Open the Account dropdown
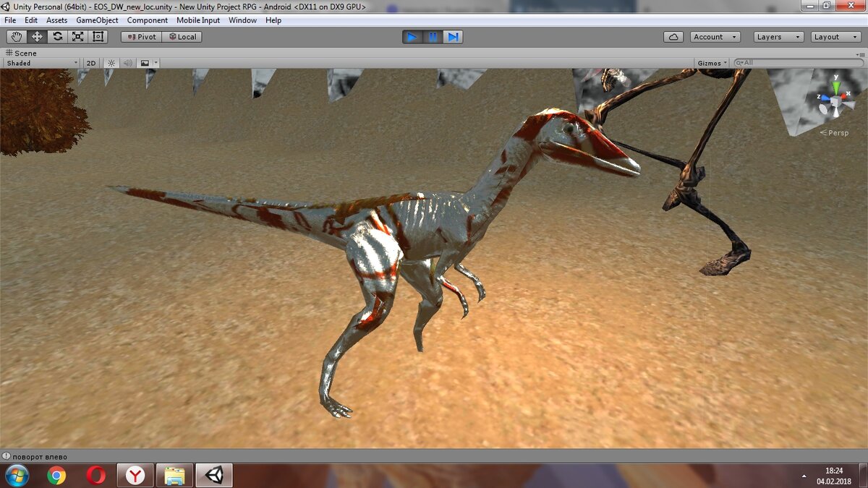Screen dimensions: 868x488 coord(715,37)
